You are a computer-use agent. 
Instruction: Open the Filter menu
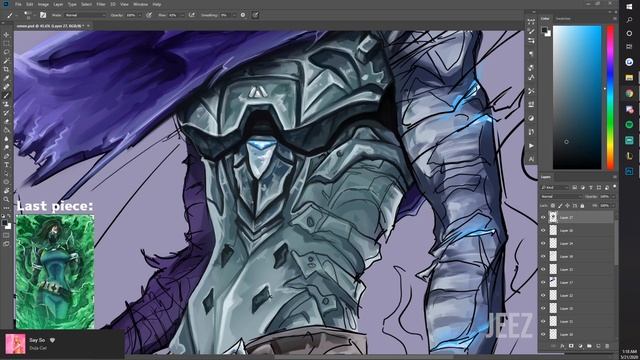[101, 4]
